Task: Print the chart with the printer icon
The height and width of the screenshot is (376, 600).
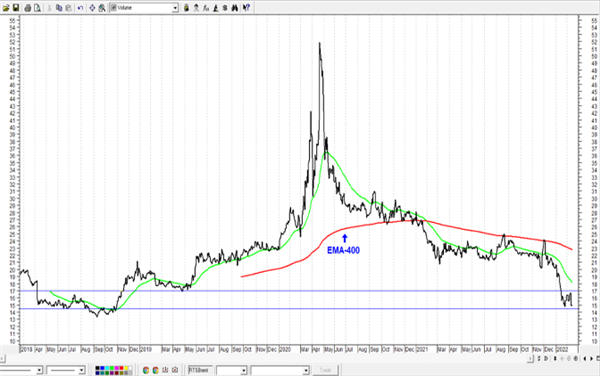Action: coord(28,8)
